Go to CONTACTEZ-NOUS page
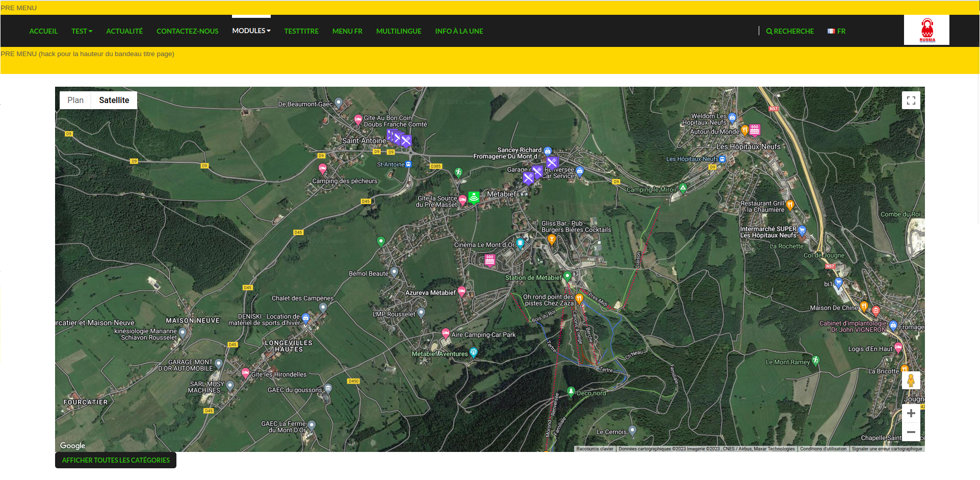Viewport: 980px width, 480px height. tap(187, 31)
